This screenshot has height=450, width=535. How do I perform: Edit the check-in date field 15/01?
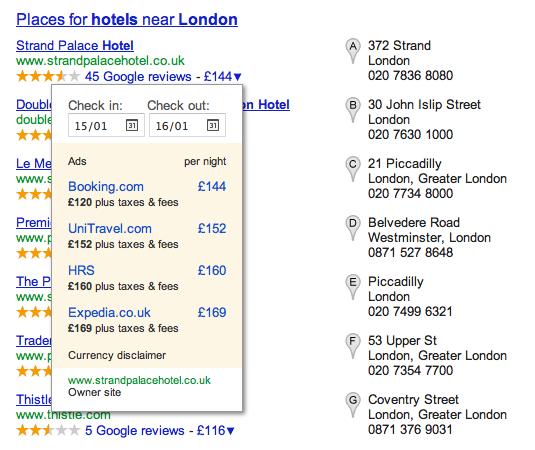coord(106,125)
